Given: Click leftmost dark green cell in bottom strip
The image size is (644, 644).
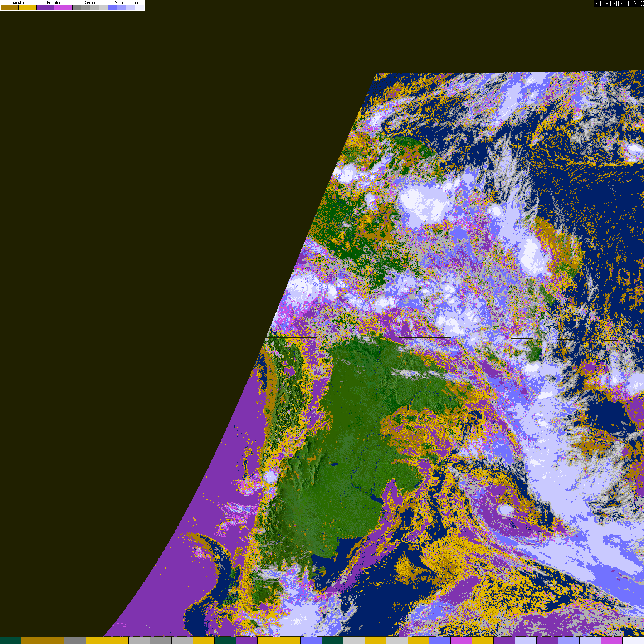Looking at the screenshot, I should click(11, 640).
